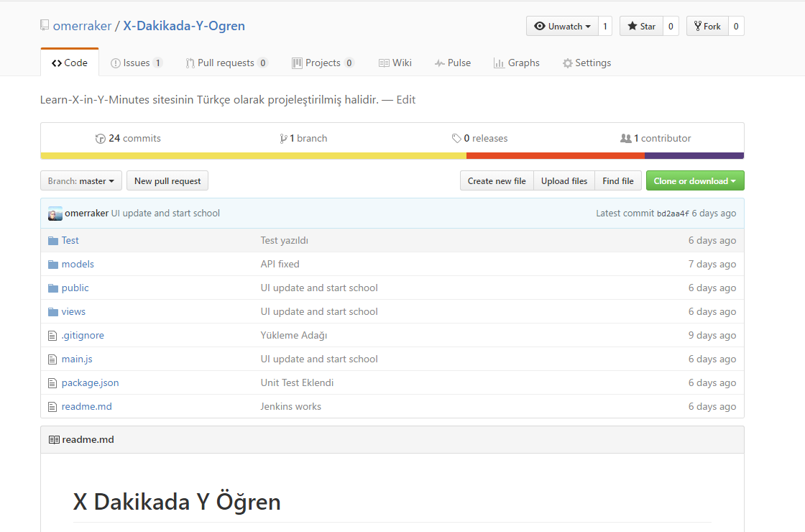The height and width of the screenshot is (532, 805).
Task: Open the Graphs tab
Action: pos(517,63)
